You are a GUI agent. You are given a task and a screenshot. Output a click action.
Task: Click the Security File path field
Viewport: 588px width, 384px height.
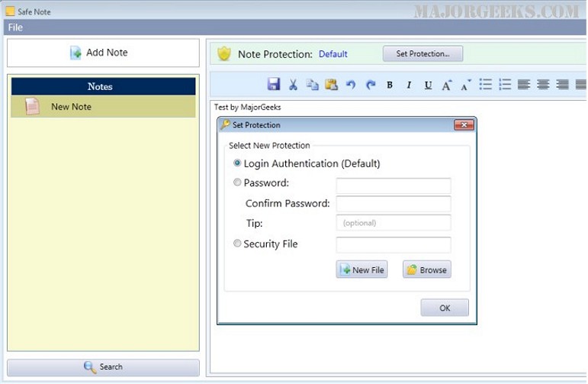click(394, 245)
